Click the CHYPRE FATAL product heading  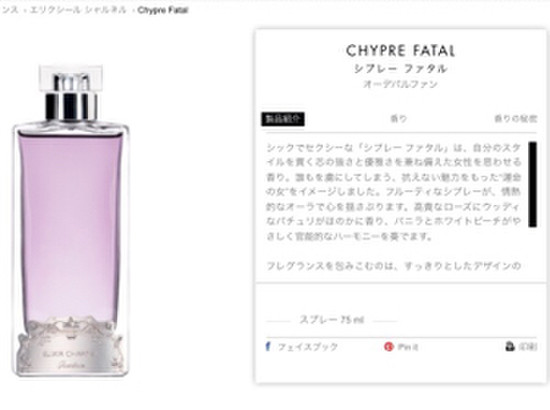tap(400, 51)
